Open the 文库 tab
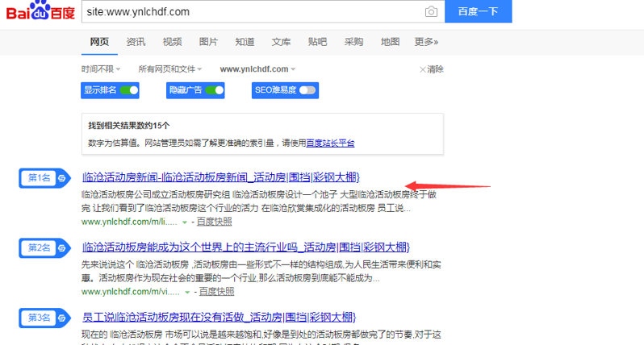 click(281, 42)
